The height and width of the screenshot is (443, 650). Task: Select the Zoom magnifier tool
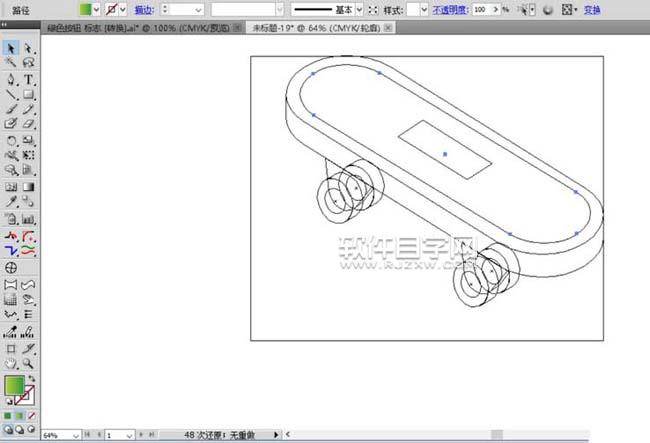tap(28, 363)
